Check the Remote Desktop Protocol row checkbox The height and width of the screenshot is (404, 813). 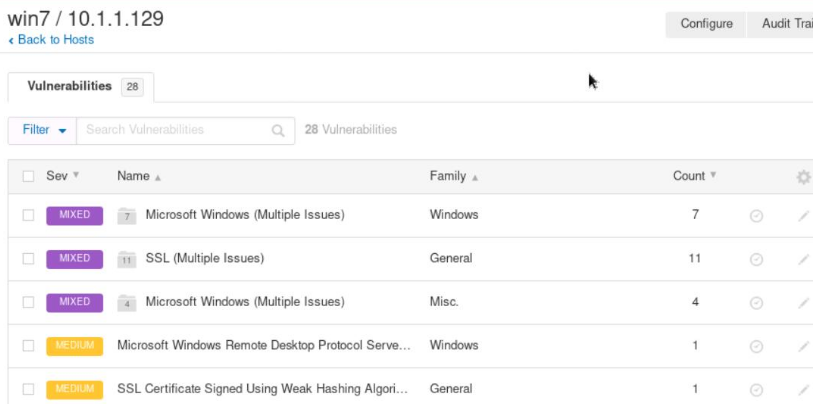[x=28, y=345]
